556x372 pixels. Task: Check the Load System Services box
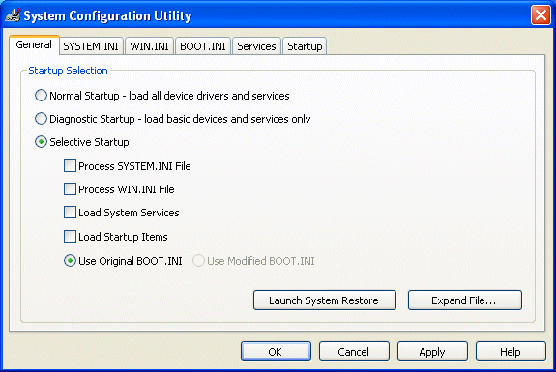point(70,212)
